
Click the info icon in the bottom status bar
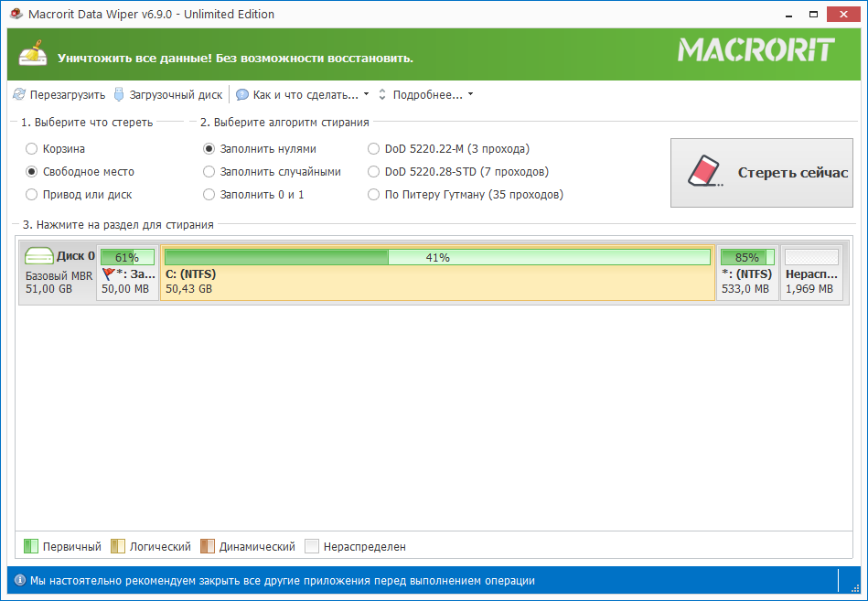tap(18, 579)
